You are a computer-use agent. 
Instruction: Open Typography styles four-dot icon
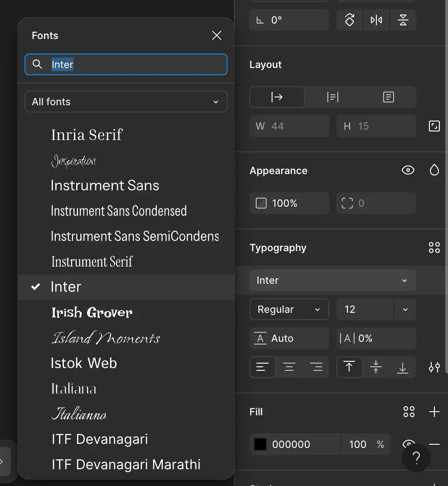pos(434,248)
